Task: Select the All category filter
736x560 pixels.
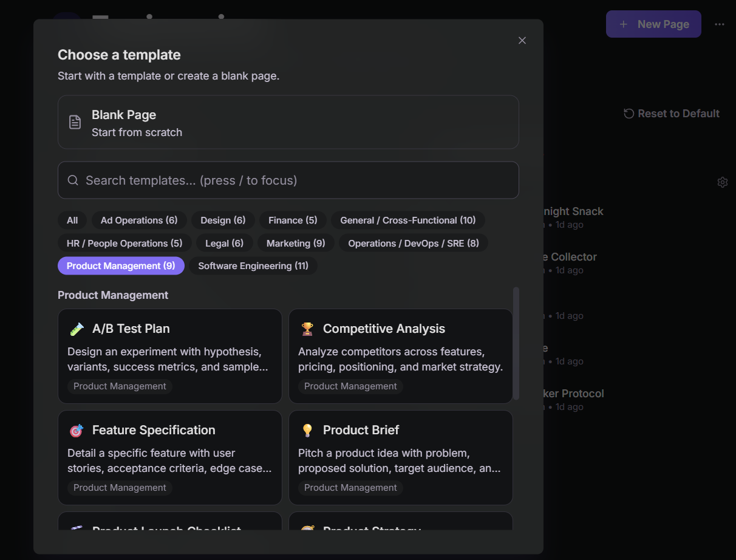Action: pyautogui.click(x=72, y=220)
